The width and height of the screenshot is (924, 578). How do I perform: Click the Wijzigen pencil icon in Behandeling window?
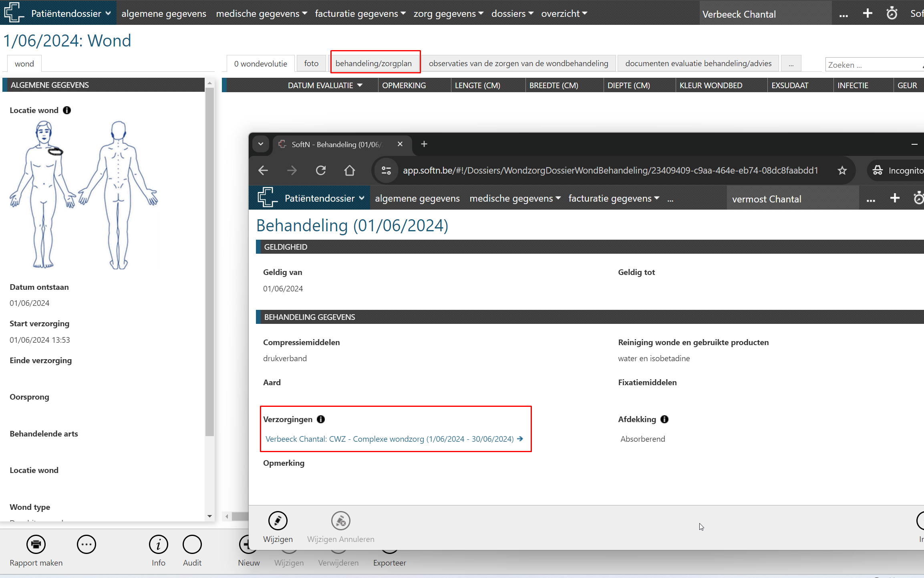pos(278,521)
